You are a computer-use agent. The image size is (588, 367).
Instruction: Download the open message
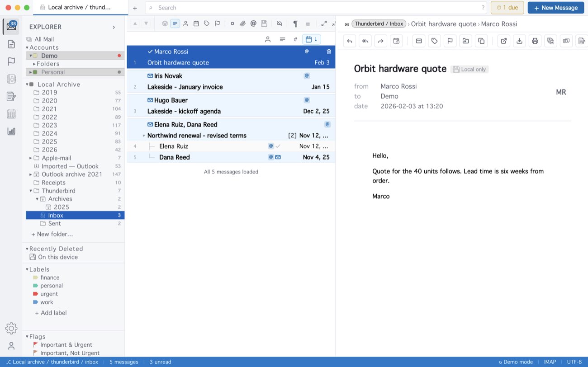pos(520,41)
